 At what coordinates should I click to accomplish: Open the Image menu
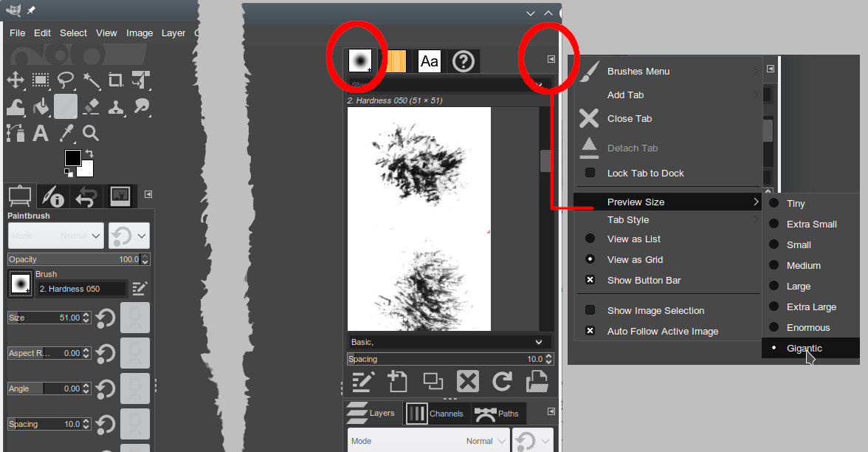[139, 33]
